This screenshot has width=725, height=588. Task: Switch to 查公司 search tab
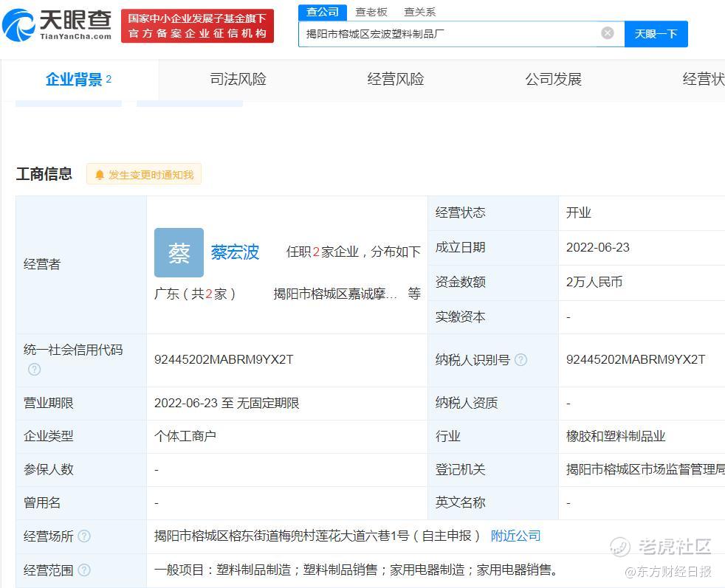pyautogui.click(x=323, y=12)
